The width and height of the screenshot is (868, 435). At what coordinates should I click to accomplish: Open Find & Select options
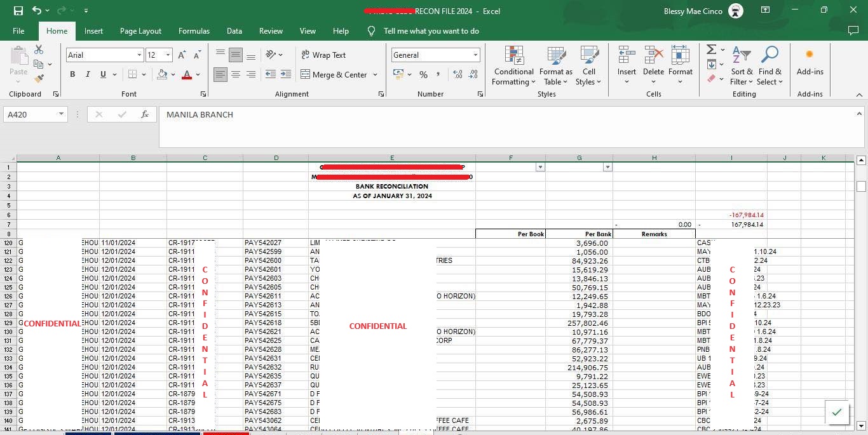(x=770, y=65)
